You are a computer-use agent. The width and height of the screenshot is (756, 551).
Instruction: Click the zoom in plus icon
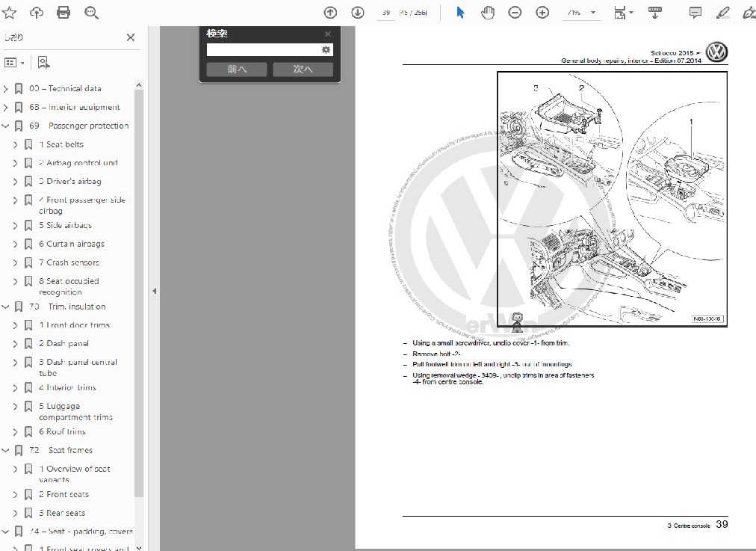pos(542,13)
